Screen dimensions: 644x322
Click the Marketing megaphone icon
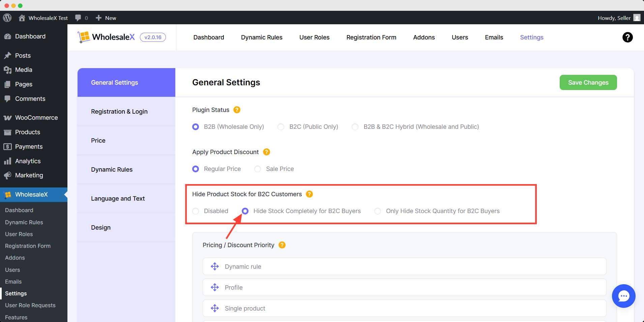(x=7, y=175)
